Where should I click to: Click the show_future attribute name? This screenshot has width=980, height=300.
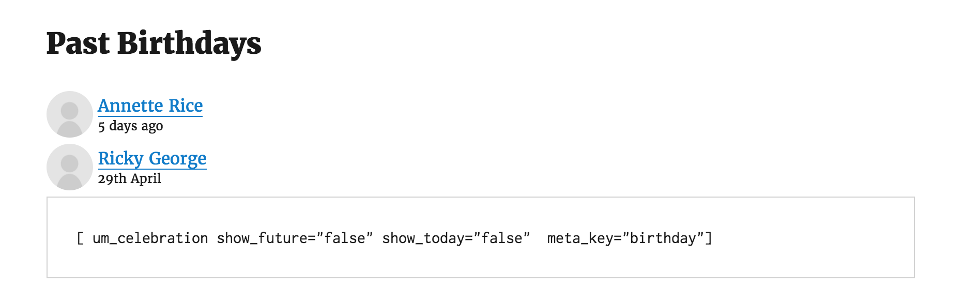262,238
